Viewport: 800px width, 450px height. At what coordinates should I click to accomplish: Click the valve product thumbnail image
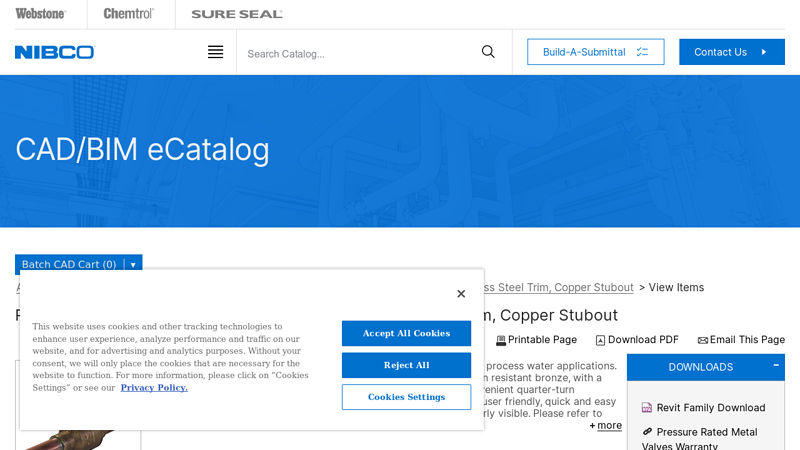tap(78, 439)
